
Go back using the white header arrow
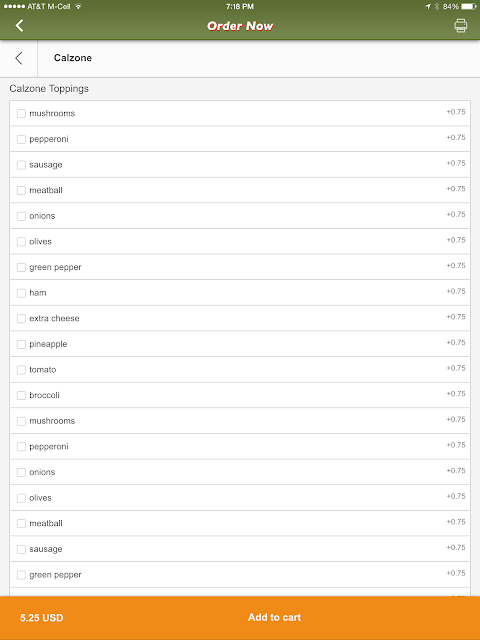pyautogui.click(x=19, y=26)
